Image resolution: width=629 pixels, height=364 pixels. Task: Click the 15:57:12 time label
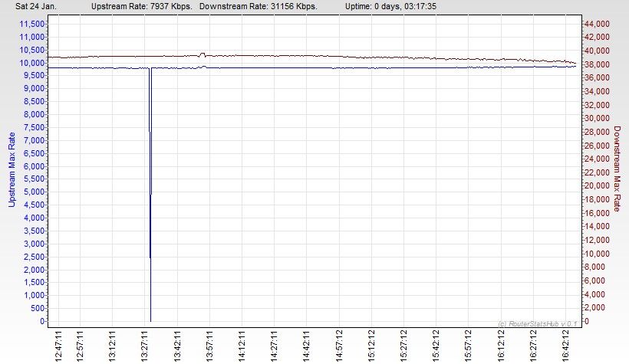pyautogui.click(x=468, y=346)
